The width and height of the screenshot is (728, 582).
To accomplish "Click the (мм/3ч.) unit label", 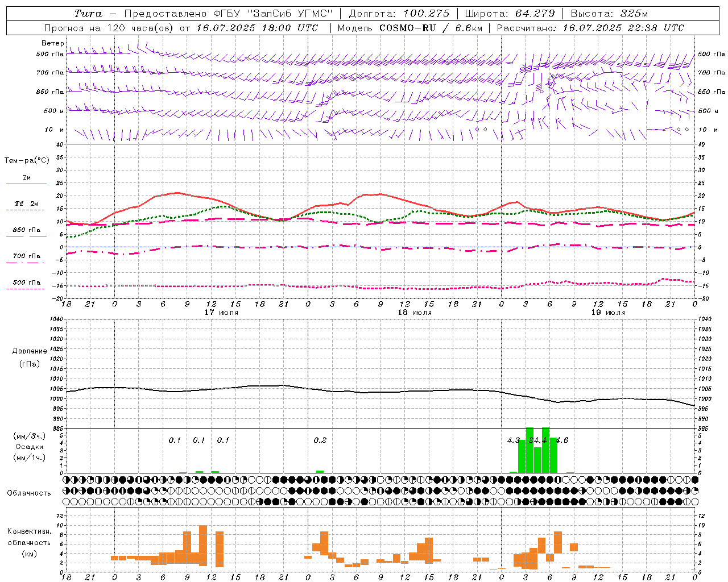I will (x=29, y=436).
